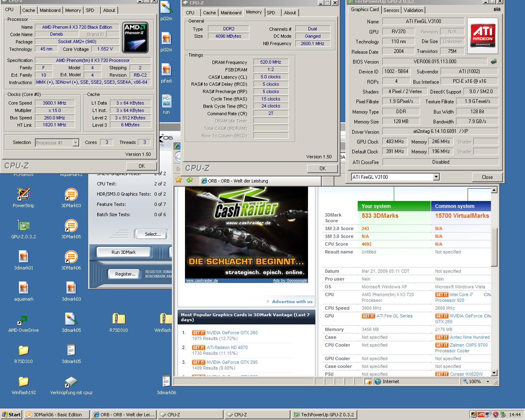
Task: Select the 3dmark05 text file icon
Action: coord(71,350)
